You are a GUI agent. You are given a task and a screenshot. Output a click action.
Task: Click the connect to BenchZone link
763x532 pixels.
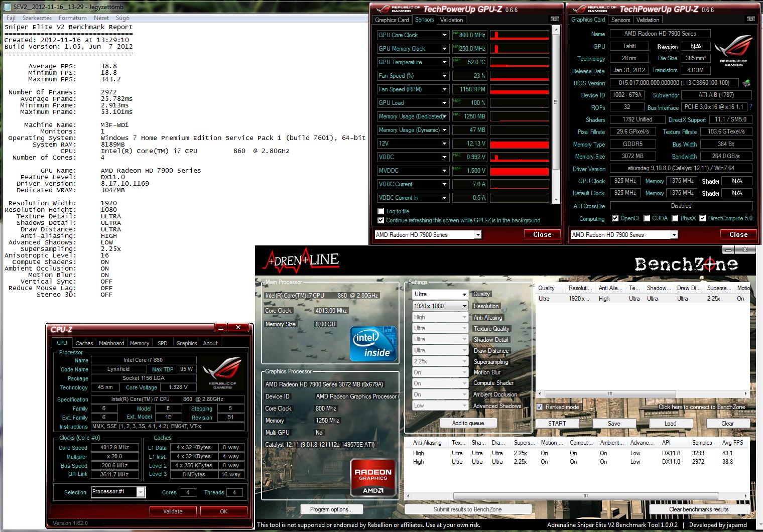pyautogui.click(x=702, y=407)
